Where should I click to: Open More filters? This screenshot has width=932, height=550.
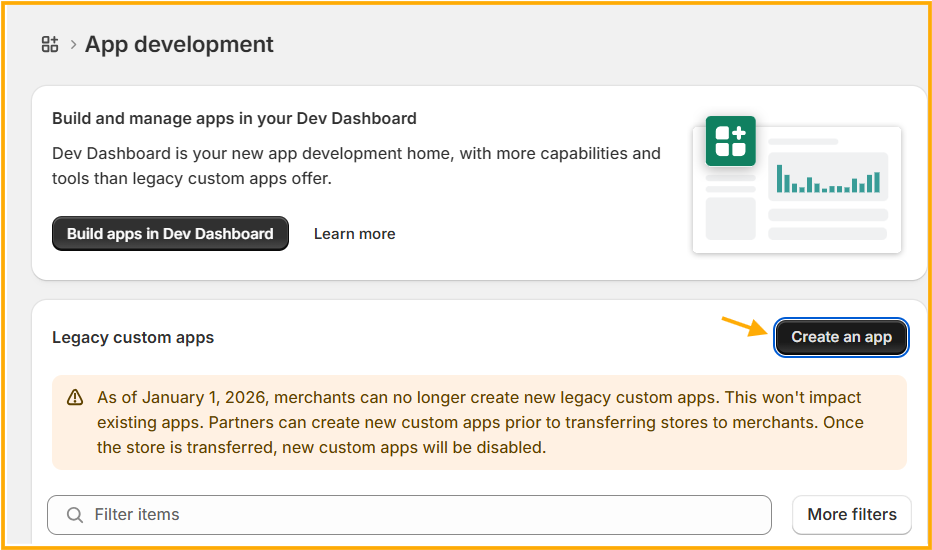(852, 514)
